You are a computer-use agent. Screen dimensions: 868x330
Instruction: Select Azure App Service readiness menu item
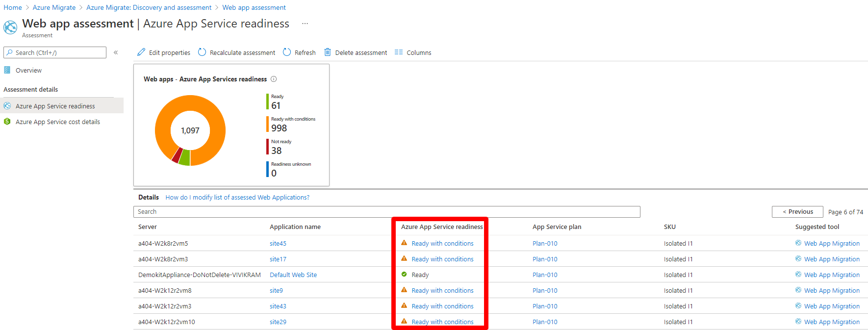62,106
